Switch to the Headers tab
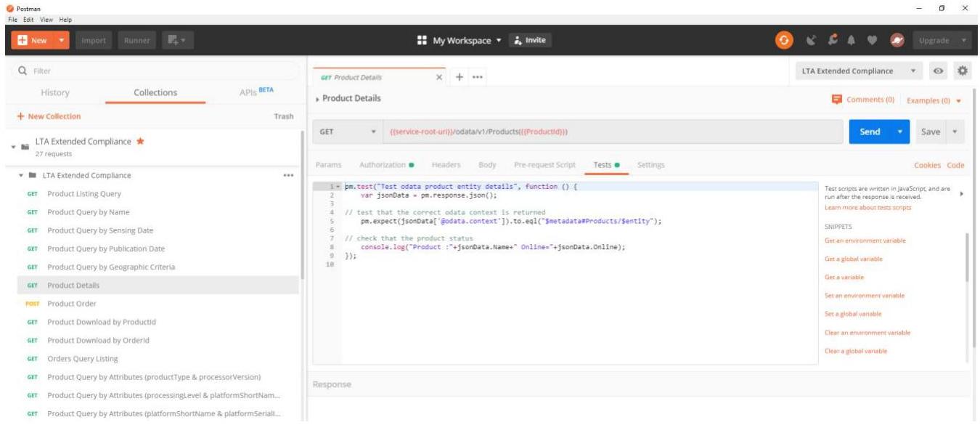Screen dimensions: 980x425 click(x=446, y=165)
